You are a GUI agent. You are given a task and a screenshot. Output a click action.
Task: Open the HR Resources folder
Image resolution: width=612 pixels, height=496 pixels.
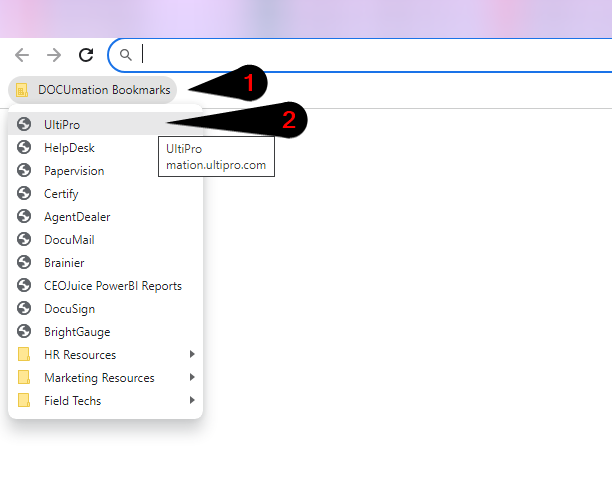tap(105, 355)
